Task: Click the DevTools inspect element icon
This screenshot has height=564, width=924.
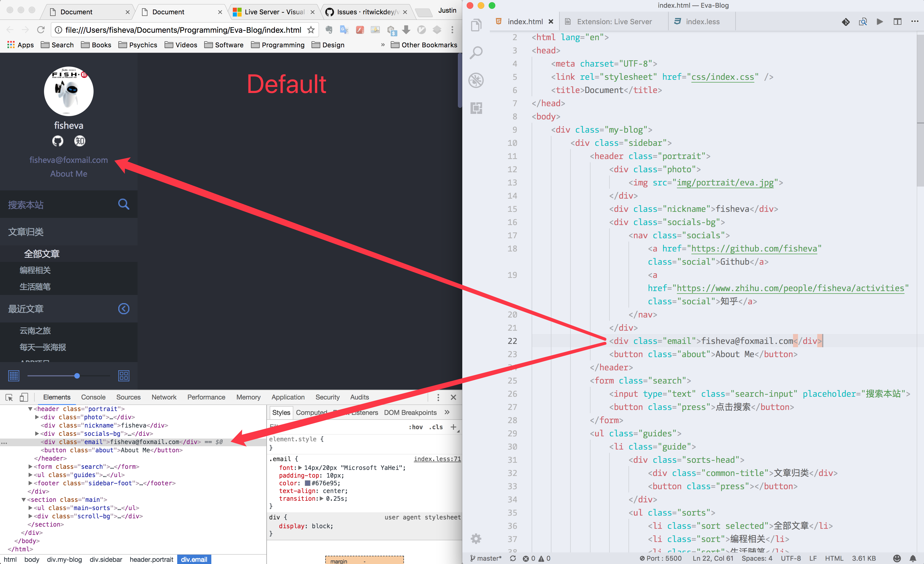Action: [x=9, y=397]
